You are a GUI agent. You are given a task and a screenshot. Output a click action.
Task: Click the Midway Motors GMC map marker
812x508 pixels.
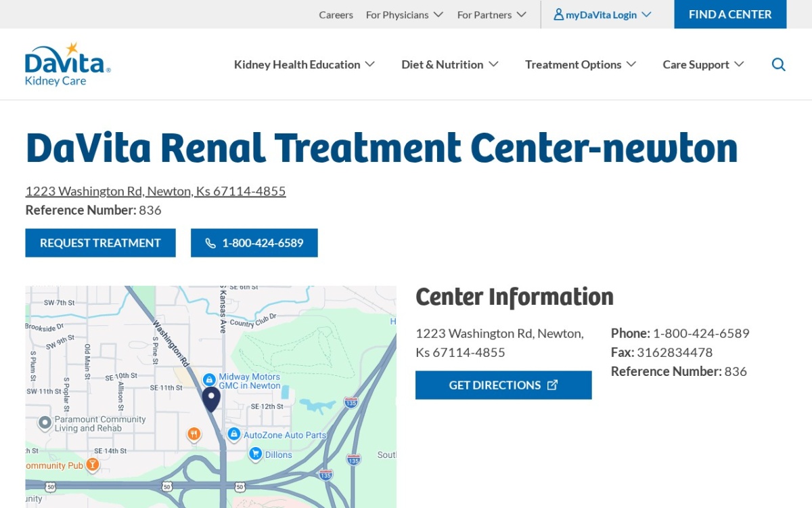(x=209, y=379)
